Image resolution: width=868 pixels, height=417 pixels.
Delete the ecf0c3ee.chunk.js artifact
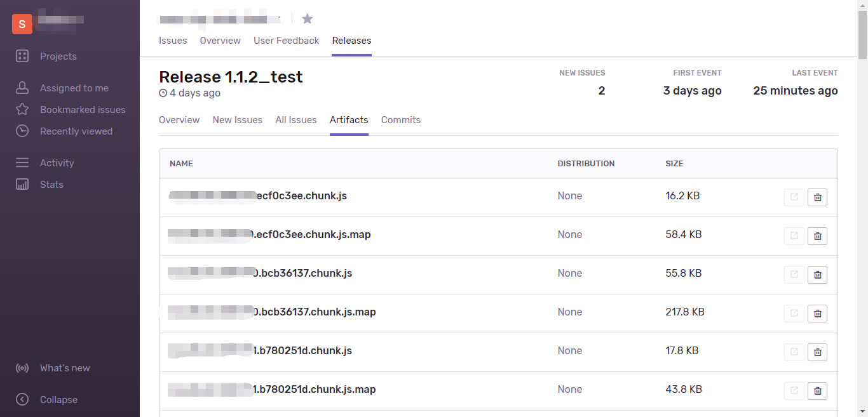(817, 197)
